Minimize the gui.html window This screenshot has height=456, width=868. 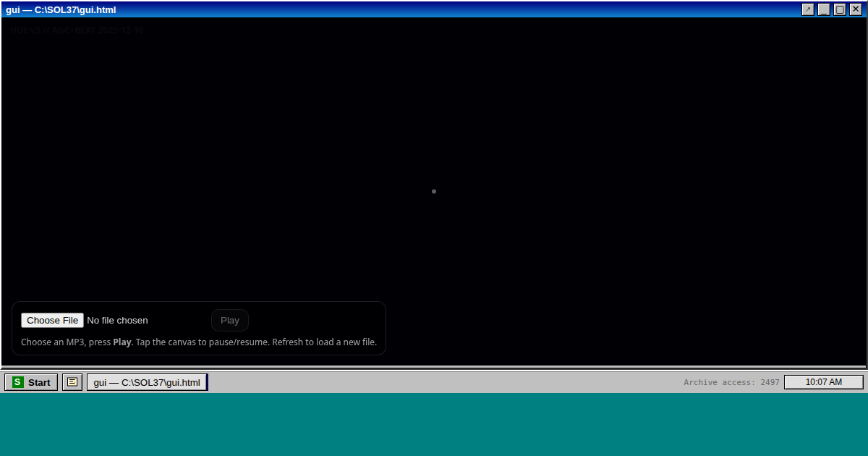(x=824, y=9)
